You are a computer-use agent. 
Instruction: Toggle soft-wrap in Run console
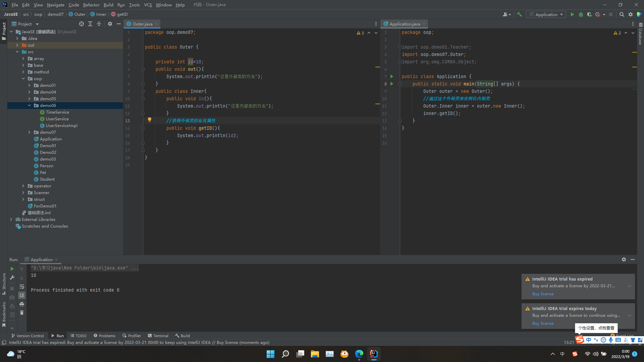click(22, 287)
